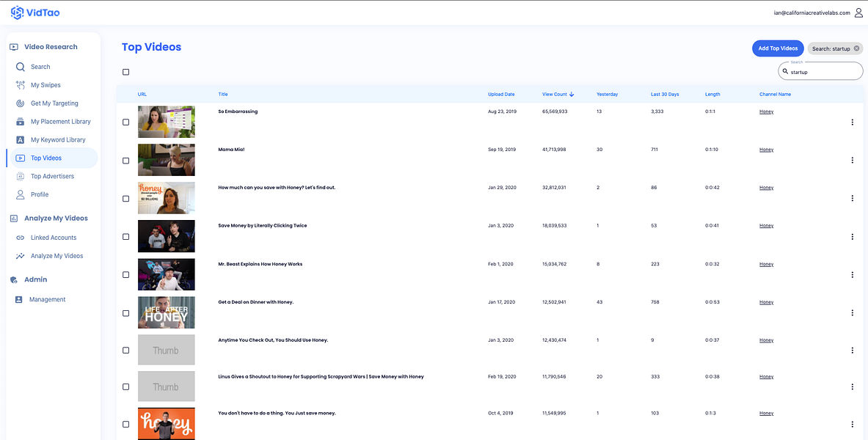Select checkbox for 'Mr. Beast Explains How Honey Works'
The width and height of the screenshot is (868, 440).
[125, 274]
